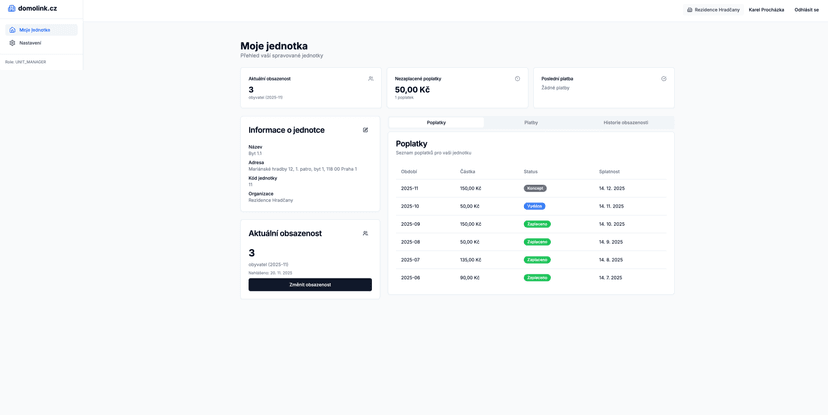The image size is (828, 415).
Task: Log out using Odhlásit se
Action: click(806, 10)
